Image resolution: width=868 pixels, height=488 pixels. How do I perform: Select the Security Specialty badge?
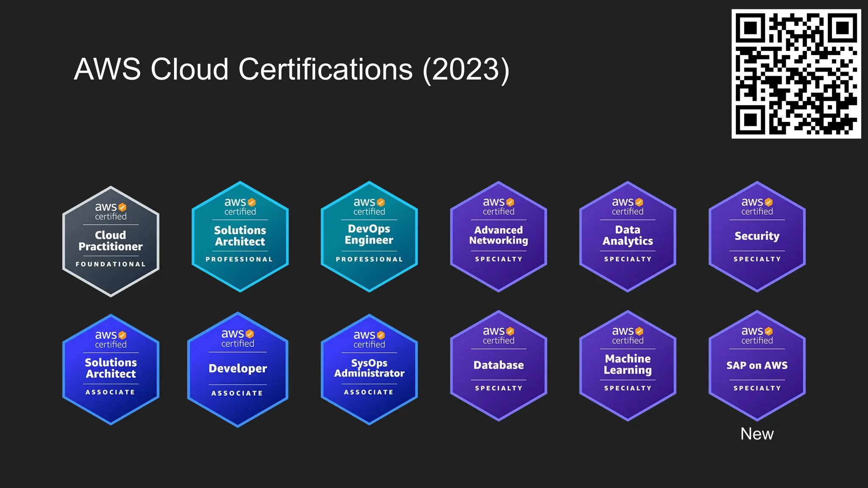point(757,236)
